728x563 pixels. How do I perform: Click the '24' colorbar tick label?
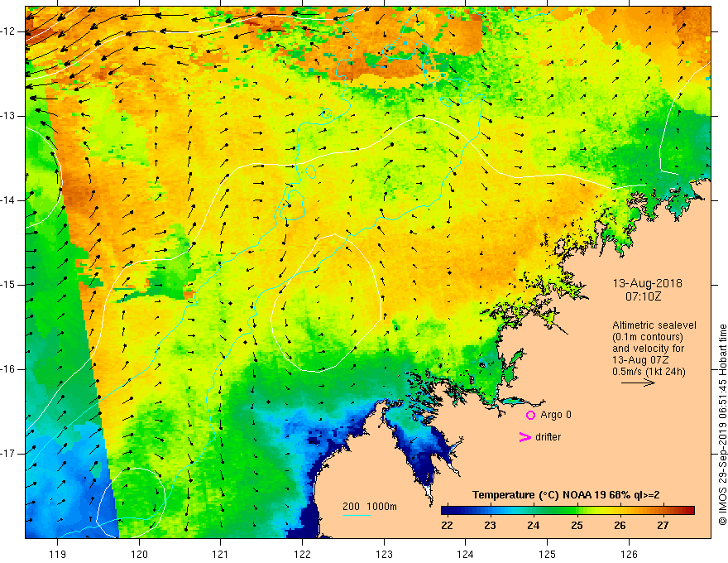(x=533, y=526)
